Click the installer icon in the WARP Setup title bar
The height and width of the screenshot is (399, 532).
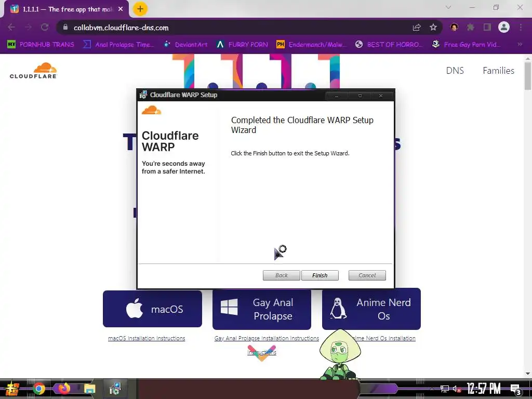(x=143, y=95)
